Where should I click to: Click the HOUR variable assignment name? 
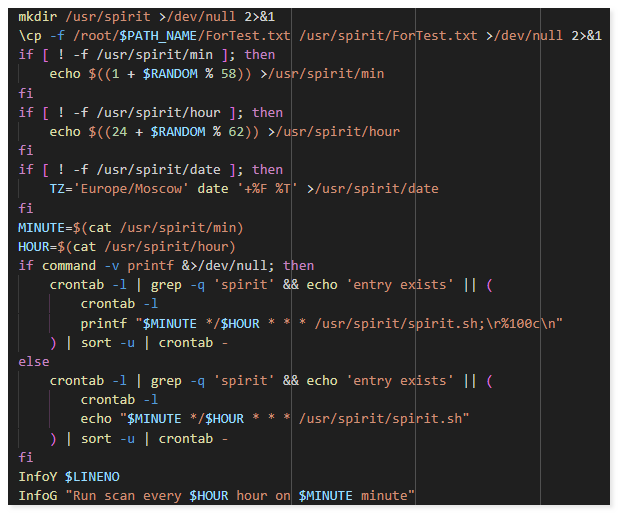(33, 247)
